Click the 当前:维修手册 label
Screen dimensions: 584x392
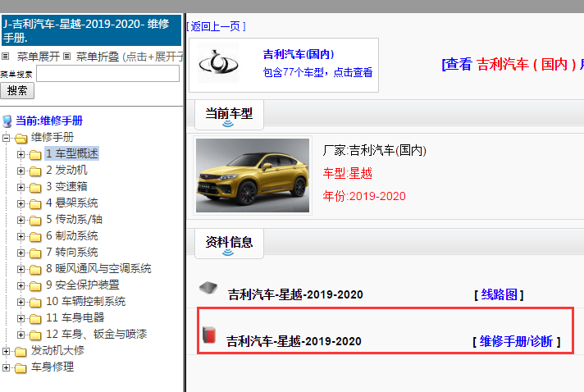click(49, 121)
